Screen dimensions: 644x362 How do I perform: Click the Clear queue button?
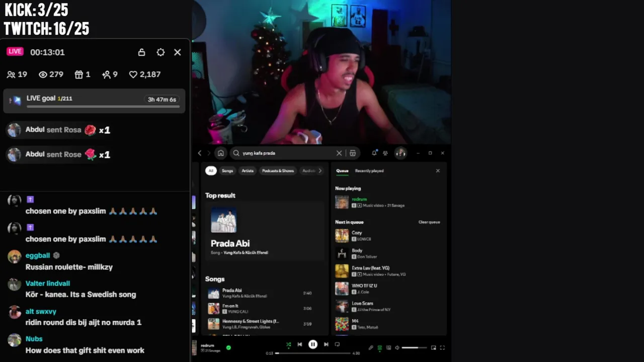[429, 222]
